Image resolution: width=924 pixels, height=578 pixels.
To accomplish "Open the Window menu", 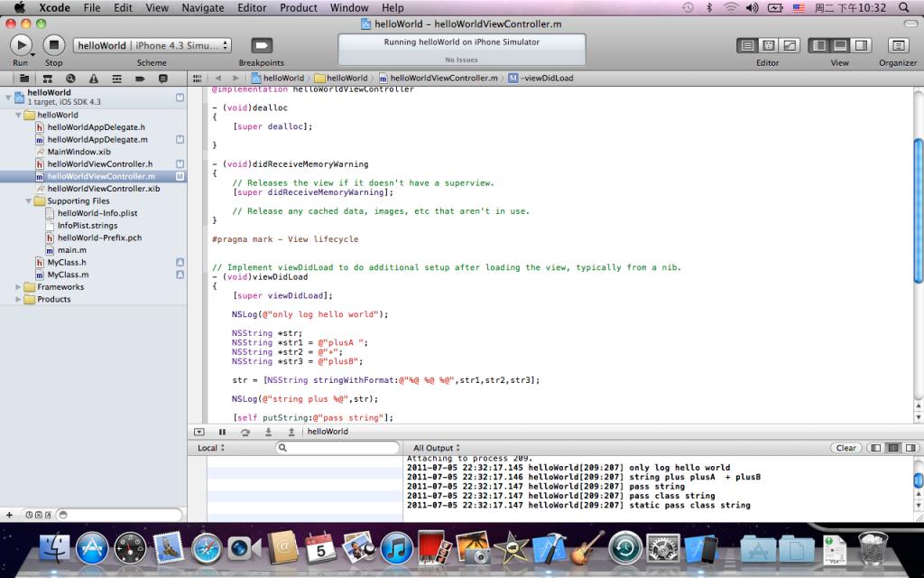I will (x=349, y=7).
